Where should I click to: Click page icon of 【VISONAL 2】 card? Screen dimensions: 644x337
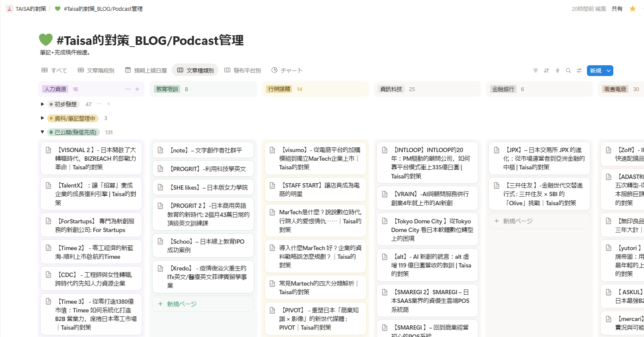(49, 150)
